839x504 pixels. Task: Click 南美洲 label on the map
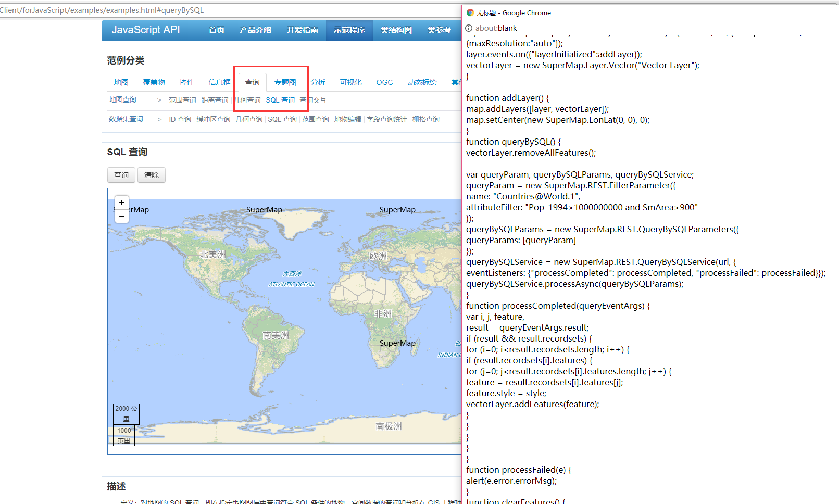[x=276, y=335]
